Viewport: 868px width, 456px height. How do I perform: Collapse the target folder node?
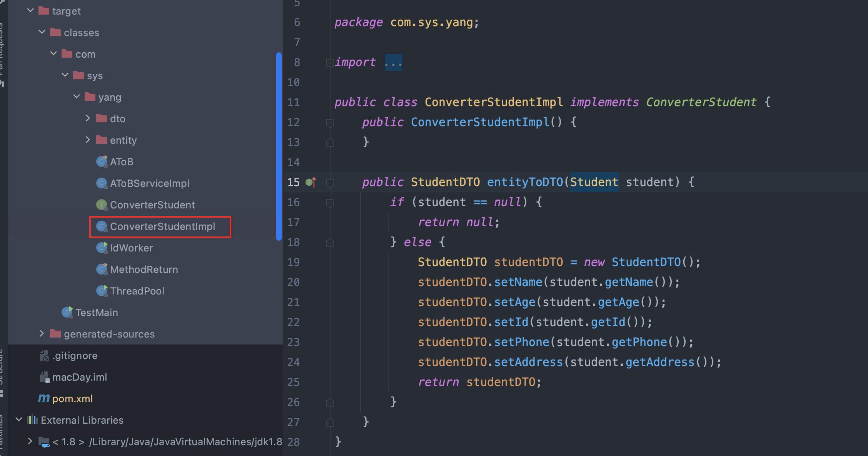pos(30,10)
